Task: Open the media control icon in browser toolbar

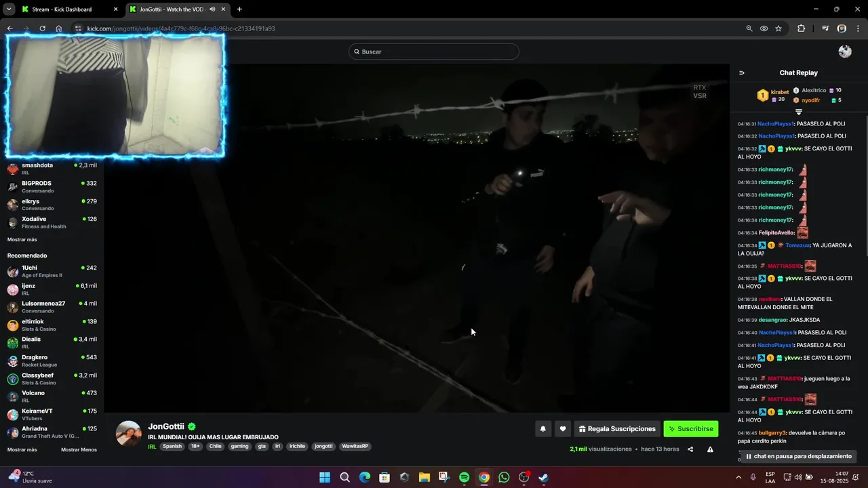Action: 825,28
